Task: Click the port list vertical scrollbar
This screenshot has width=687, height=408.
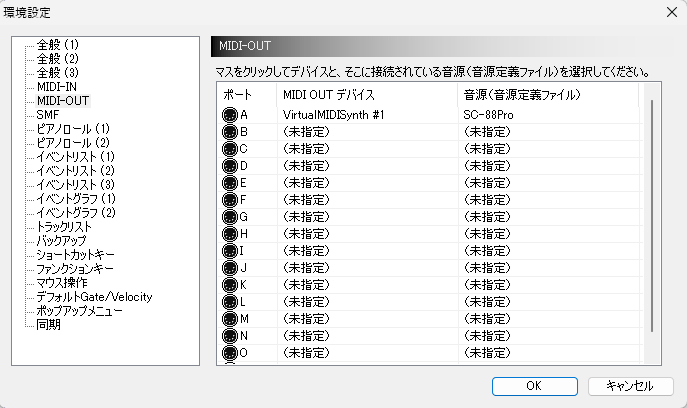Action: pos(652,216)
